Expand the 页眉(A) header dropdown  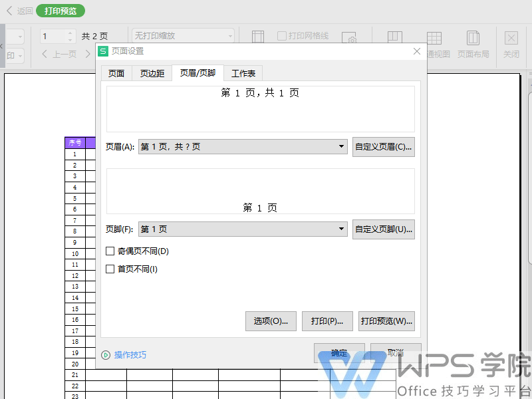(243, 146)
